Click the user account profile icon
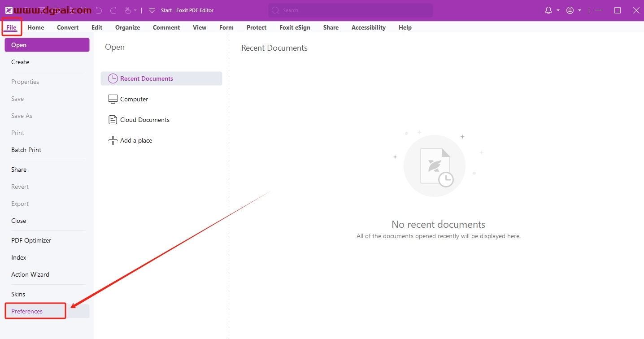The width and height of the screenshot is (644, 339). click(570, 10)
